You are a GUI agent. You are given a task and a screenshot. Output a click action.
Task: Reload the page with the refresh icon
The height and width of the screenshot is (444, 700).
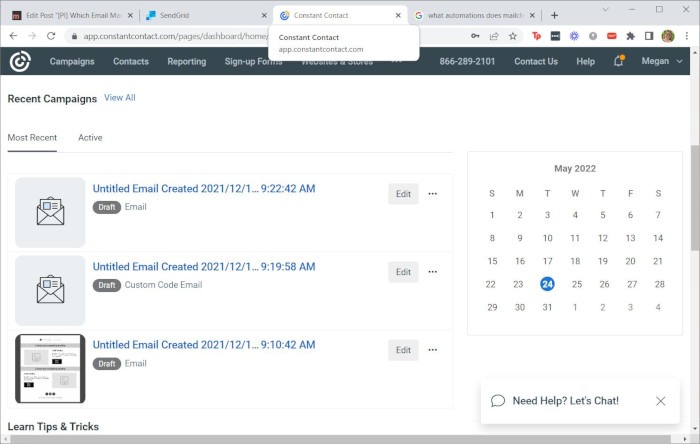51,36
